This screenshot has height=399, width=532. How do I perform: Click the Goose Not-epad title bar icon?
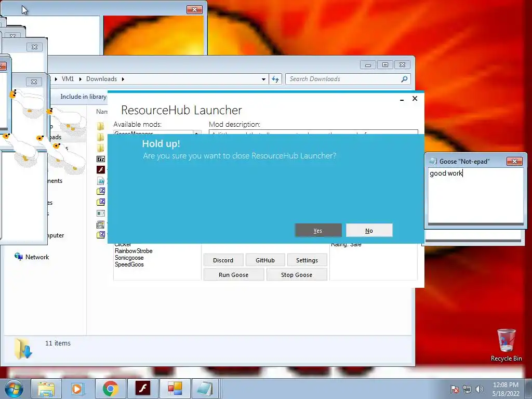click(x=433, y=161)
